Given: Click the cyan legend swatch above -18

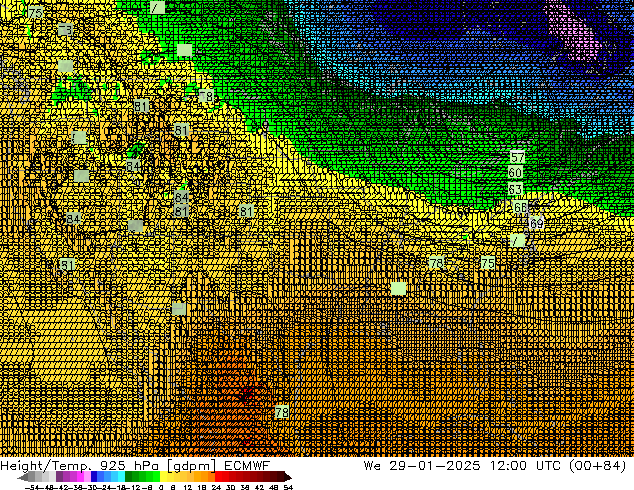Looking at the screenshot, I should 121,476.
